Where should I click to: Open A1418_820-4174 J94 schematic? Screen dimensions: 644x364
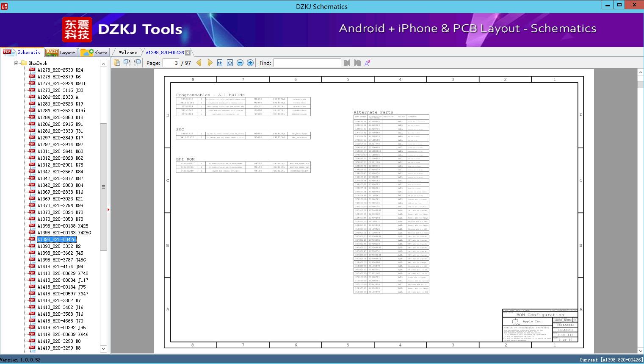60,267
